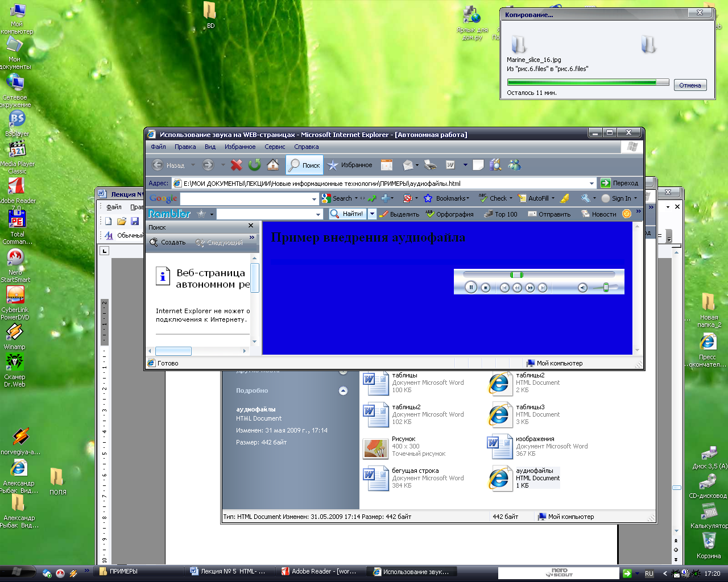Viewport: 728px width, 582px height.
Task: Open the dropdown arrow beside Найти!
Action: (372, 214)
